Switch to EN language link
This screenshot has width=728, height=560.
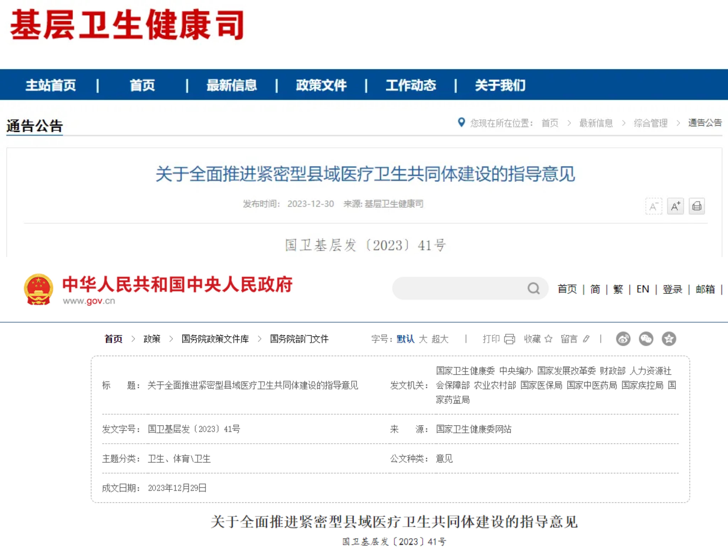pyautogui.click(x=643, y=289)
